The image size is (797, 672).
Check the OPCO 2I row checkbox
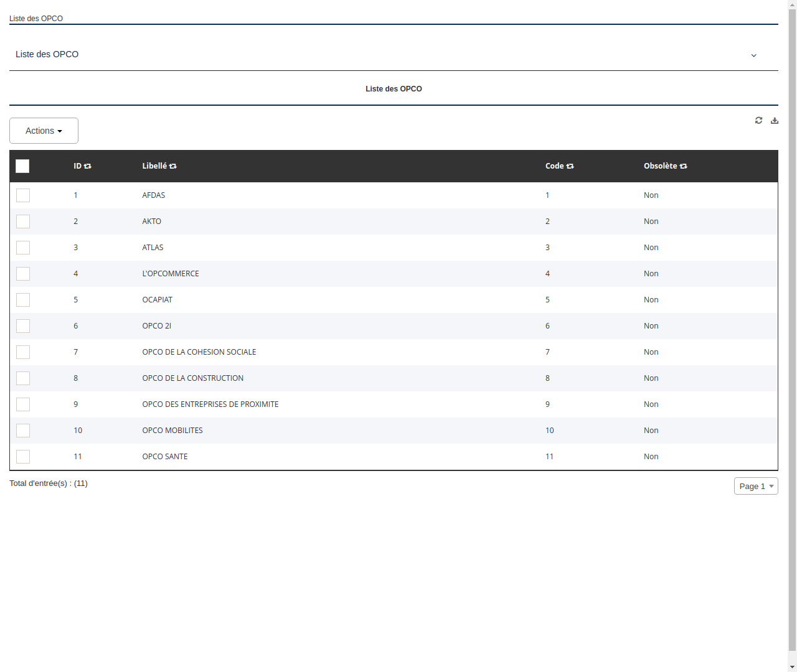tap(23, 325)
